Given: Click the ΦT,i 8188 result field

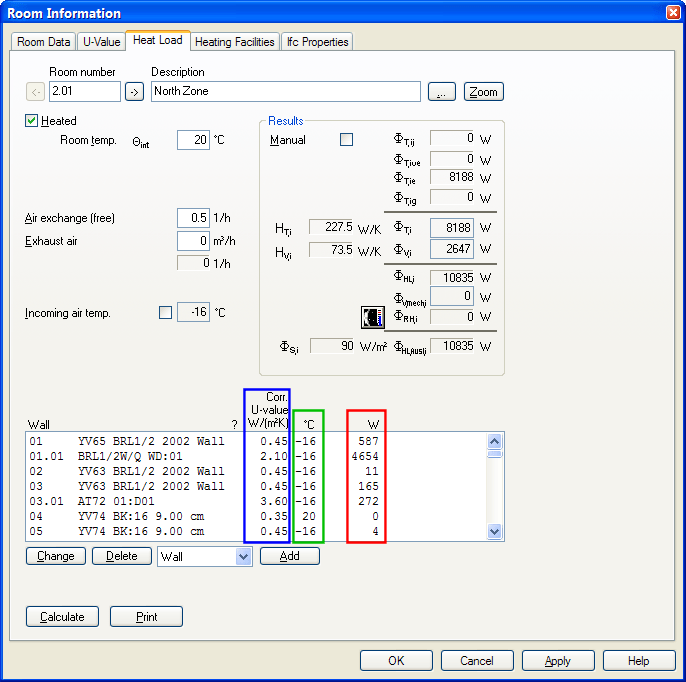Looking at the screenshot, I should point(452,228).
